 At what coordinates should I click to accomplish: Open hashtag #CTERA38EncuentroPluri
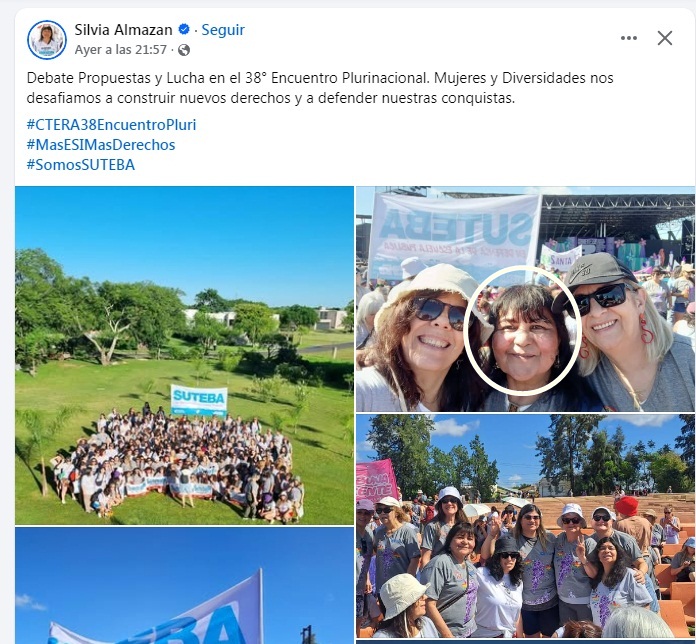coord(111,125)
